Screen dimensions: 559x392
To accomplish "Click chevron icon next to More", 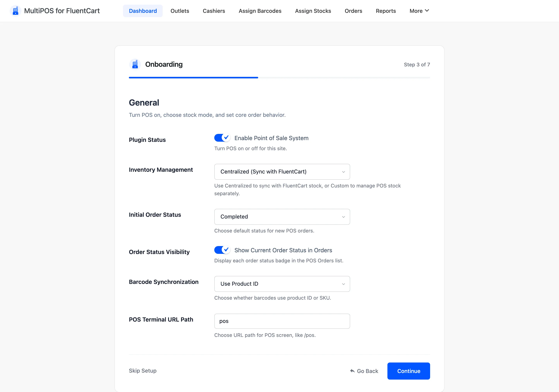I will pos(427,10).
